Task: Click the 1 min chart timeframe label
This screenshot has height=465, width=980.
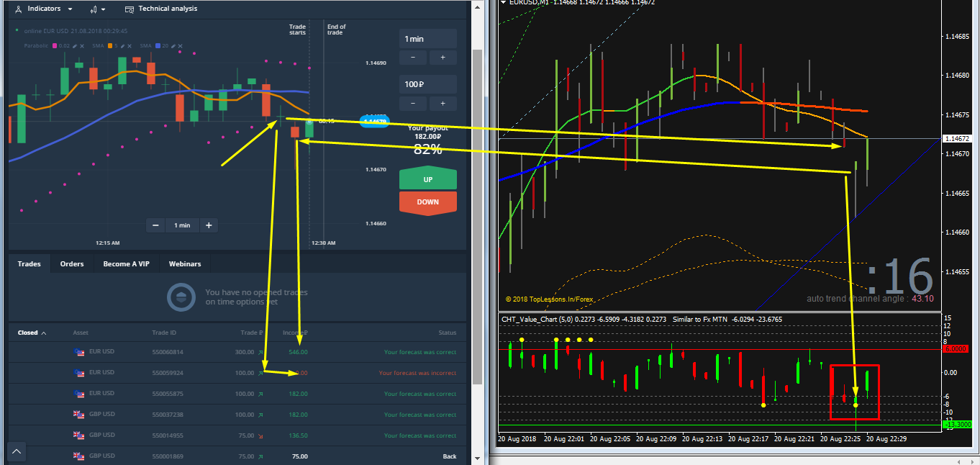Action: pyautogui.click(x=182, y=225)
